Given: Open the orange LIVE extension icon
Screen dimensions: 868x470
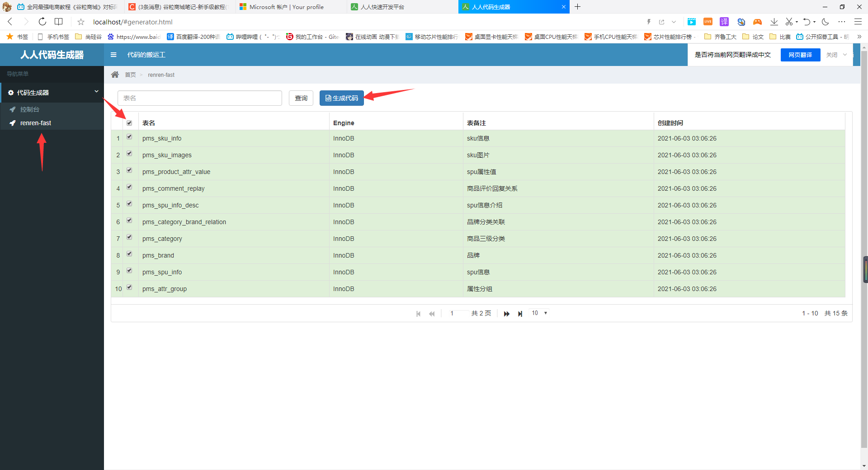Looking at the screenshot, I should click(x=708, y=22).
